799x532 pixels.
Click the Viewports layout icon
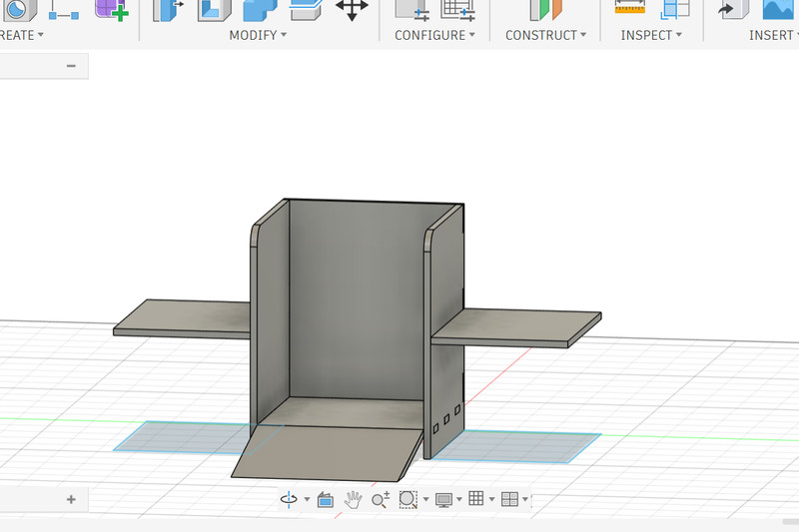(x=509, y=499)
